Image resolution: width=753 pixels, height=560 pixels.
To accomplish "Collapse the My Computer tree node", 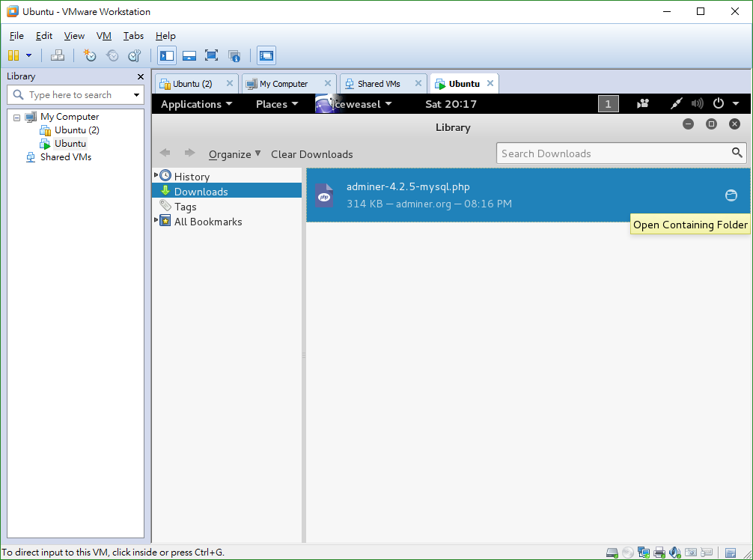I will 16,118.
